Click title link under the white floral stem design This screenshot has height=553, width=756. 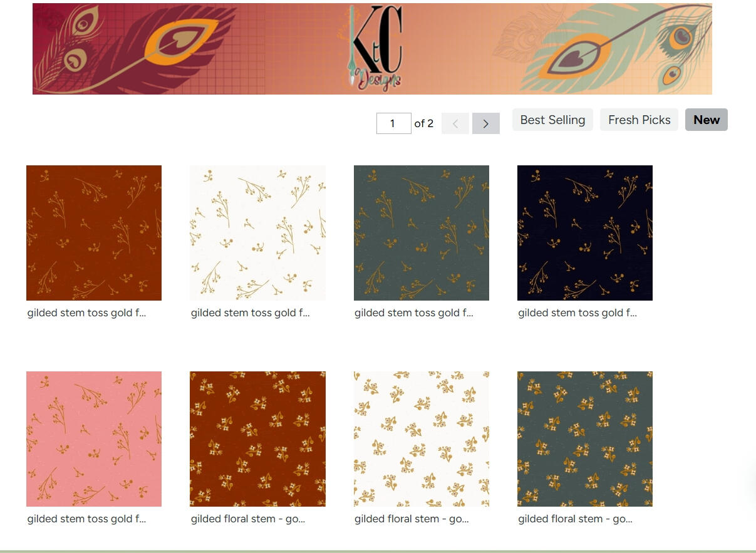tap(412, 519)
